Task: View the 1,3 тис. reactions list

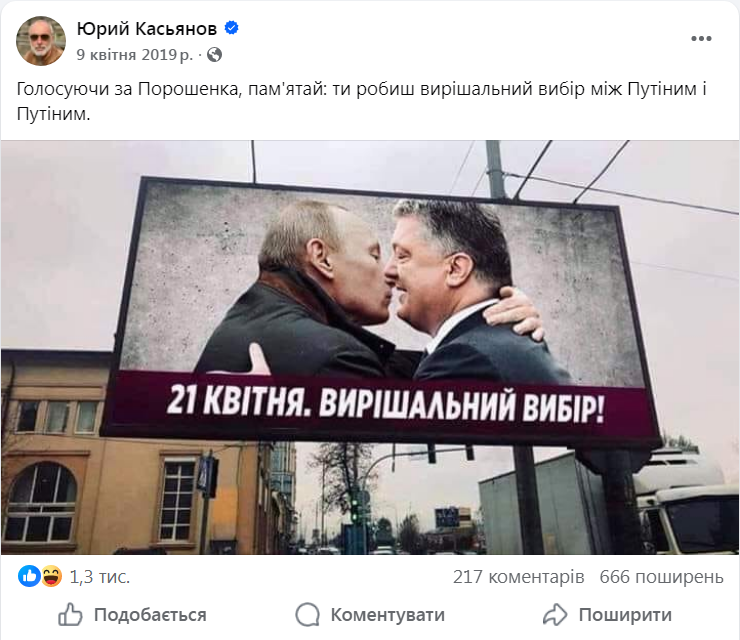Action: (100, 577)
